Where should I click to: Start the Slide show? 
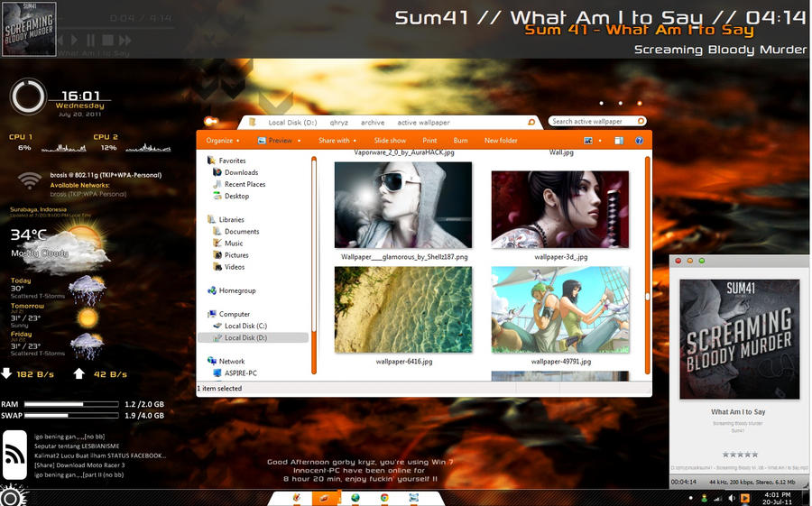pos(390,141)
